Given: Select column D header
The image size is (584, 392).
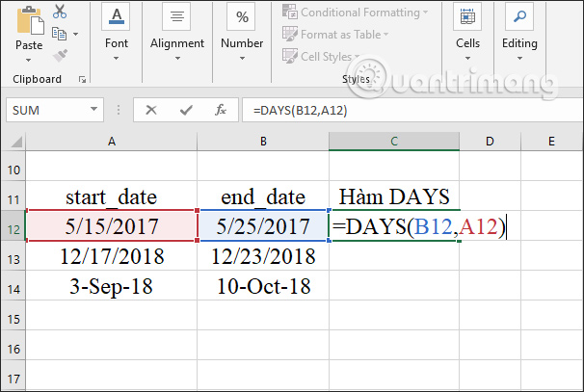Looking at the screenshot, I should 490,142.
